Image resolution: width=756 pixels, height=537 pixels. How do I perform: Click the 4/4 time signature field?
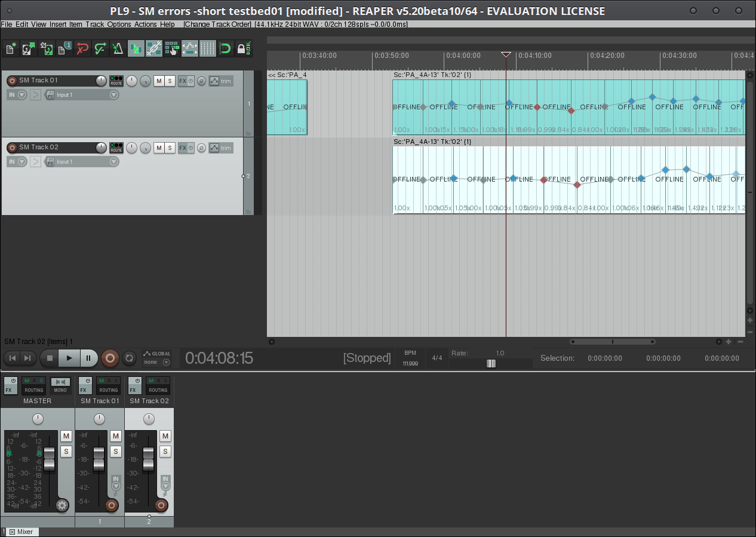tap(437, 358)
